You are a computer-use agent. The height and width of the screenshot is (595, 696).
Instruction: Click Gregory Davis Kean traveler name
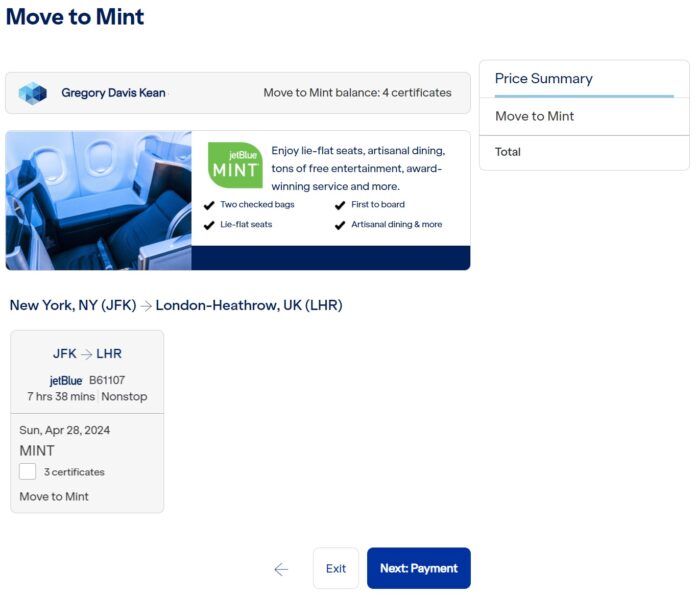tap(113, 93)
